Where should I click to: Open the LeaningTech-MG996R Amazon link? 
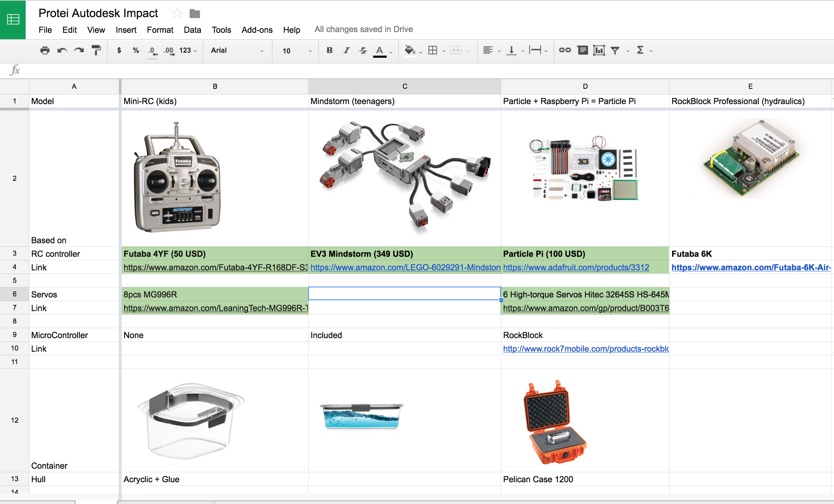pyautogui.click(x=215, y=308)
